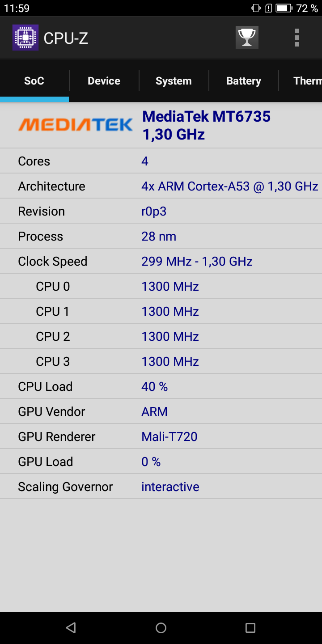Tap the CPU-Z app logo icon

pyautogui.click(x=25, y=38)
